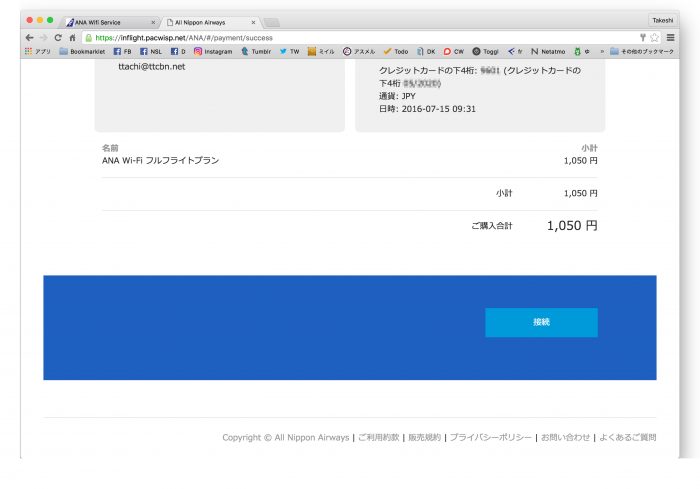Bookmark this page with the star icon
This screenshot has height=489, width=700.
[654, 37]
